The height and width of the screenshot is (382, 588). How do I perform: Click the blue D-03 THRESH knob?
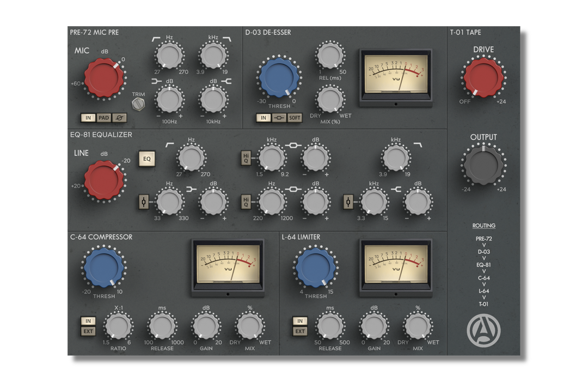pyautogui.click(x=279, y=78)
